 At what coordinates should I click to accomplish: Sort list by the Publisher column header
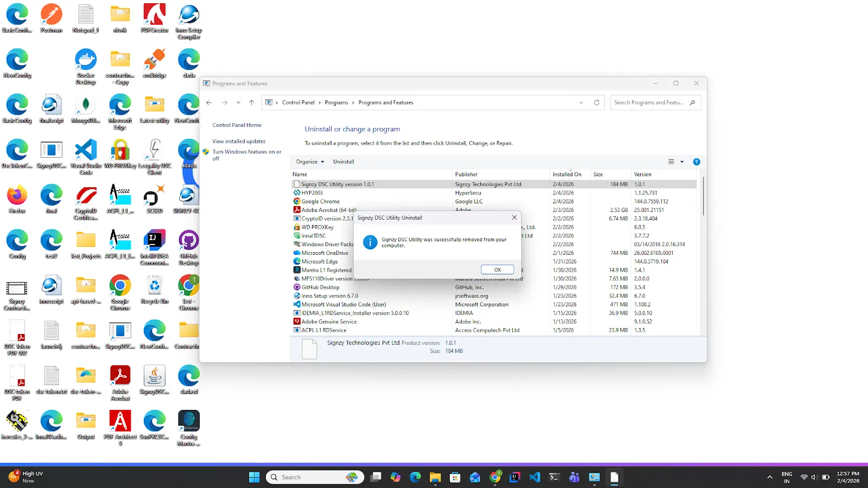point(501,175)
